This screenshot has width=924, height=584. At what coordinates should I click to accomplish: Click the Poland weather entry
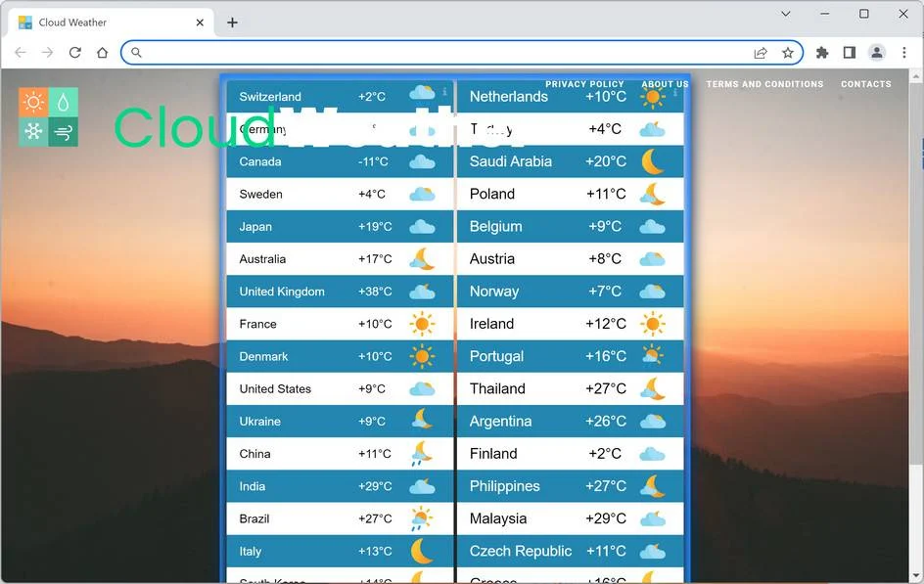point(571,194)
